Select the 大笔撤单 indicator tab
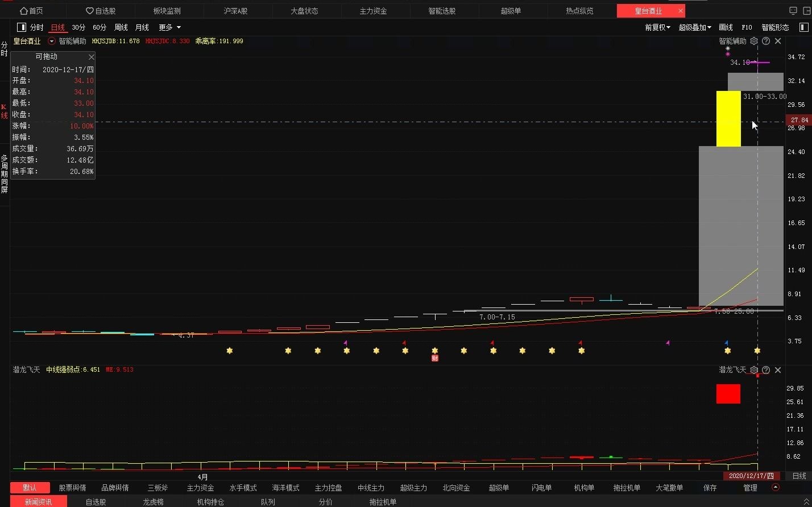812x507 pixels. [669, 488]
